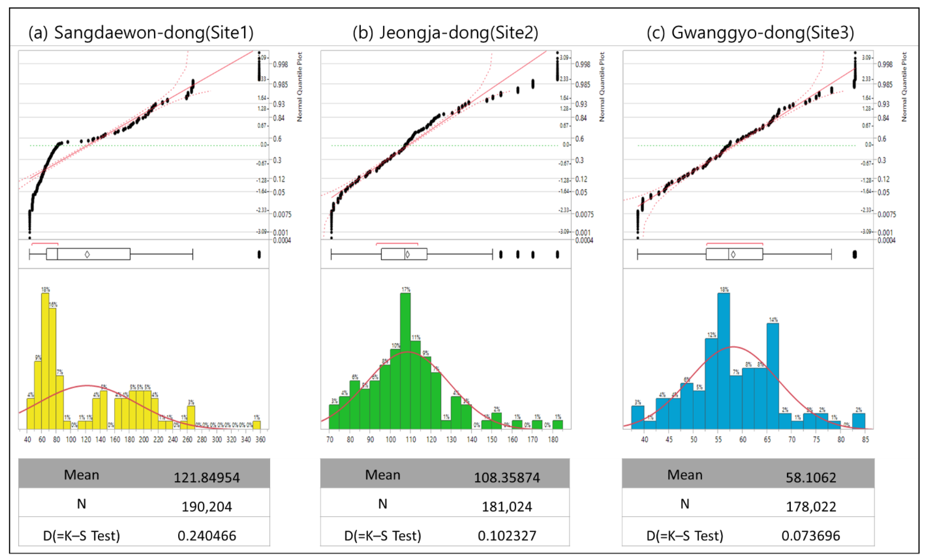This screenshot has height=560, width=926.
Task: Click the mean diamond in Site1 boxplot
Action: point(87,254)
